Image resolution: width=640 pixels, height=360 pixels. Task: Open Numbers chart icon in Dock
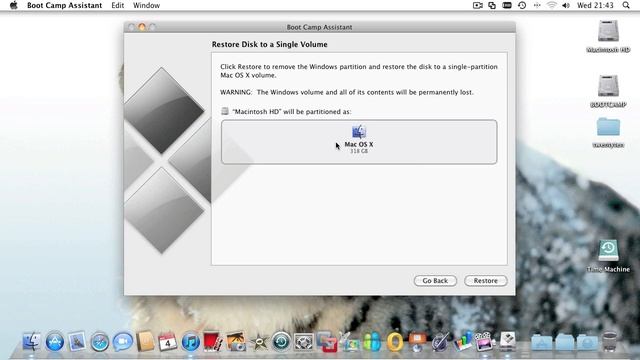pyautogui.click(x=462, y=342)
